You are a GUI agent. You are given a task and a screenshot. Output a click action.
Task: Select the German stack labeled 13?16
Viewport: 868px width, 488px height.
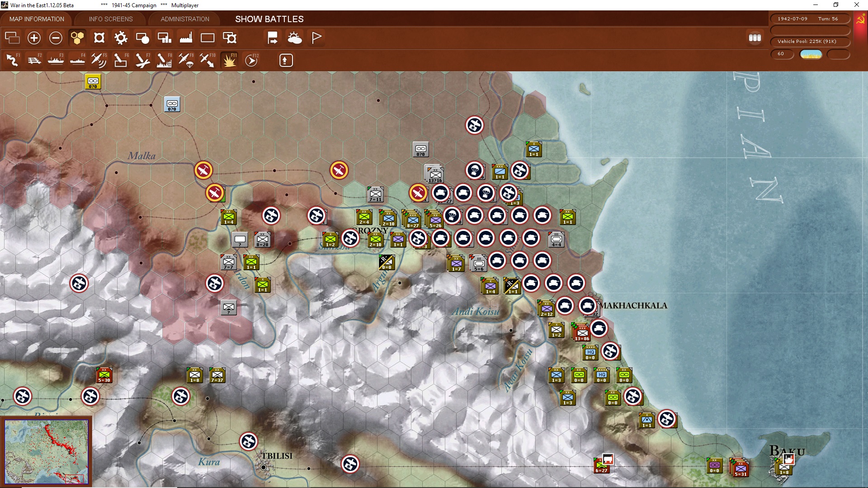click(434, 174)
